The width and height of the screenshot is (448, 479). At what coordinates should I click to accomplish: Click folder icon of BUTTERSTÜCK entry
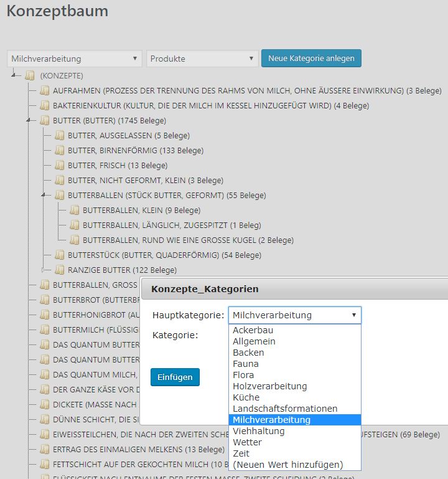[60, 255]
